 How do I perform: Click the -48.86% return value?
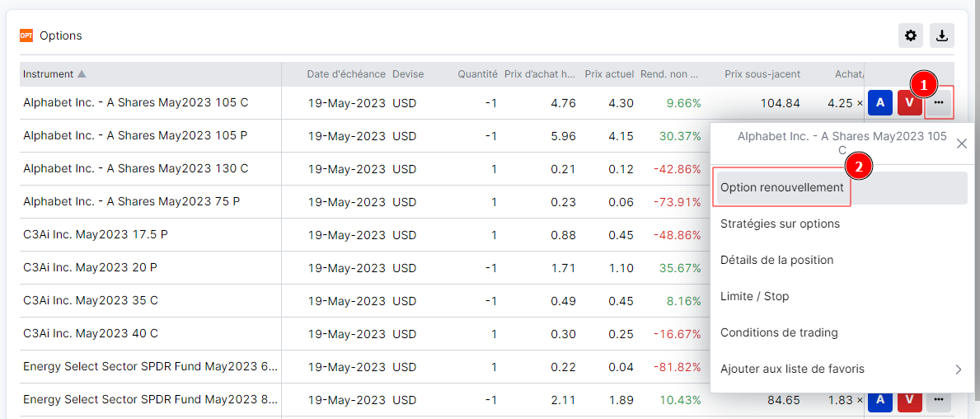click(x=677, y=236)
